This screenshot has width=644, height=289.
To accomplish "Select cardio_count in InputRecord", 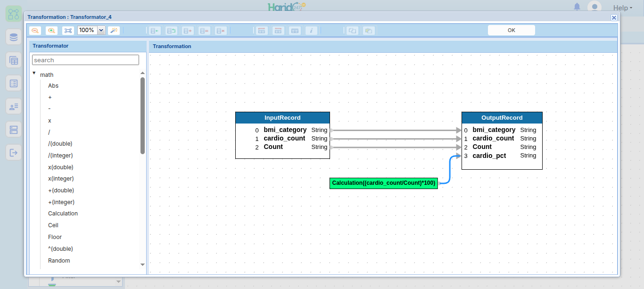I will (284, 139).
